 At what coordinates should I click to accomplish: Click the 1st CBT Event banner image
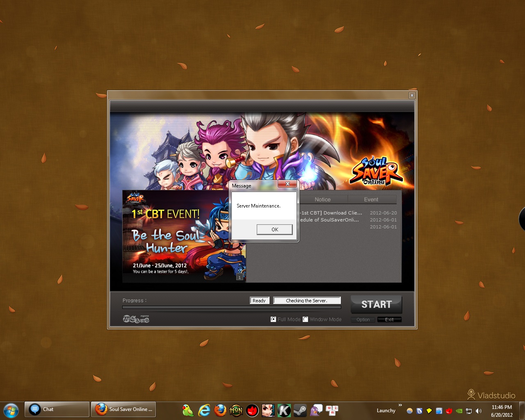[184, 236]
